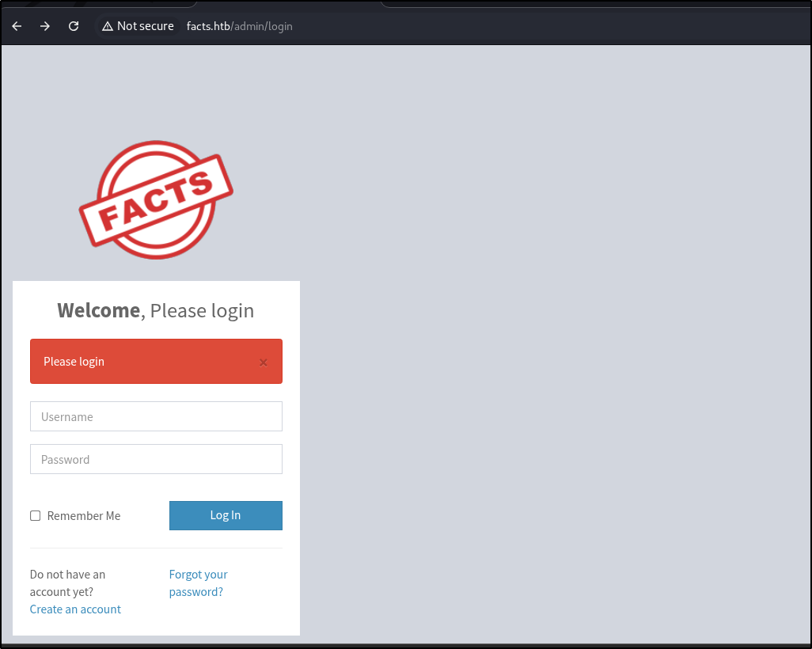Focus the Username field
The height and width of the screenshot is (649, 812).
pos(156,416)
